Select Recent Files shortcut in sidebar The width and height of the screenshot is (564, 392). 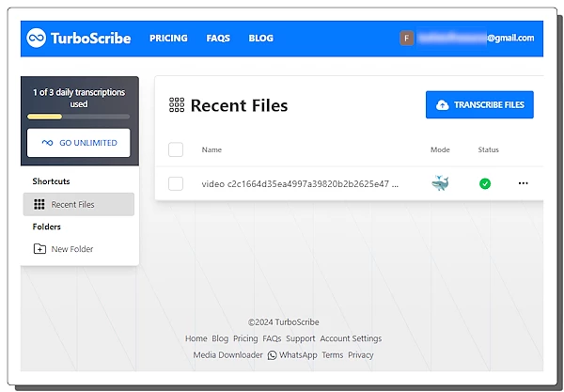pos(79,204)
